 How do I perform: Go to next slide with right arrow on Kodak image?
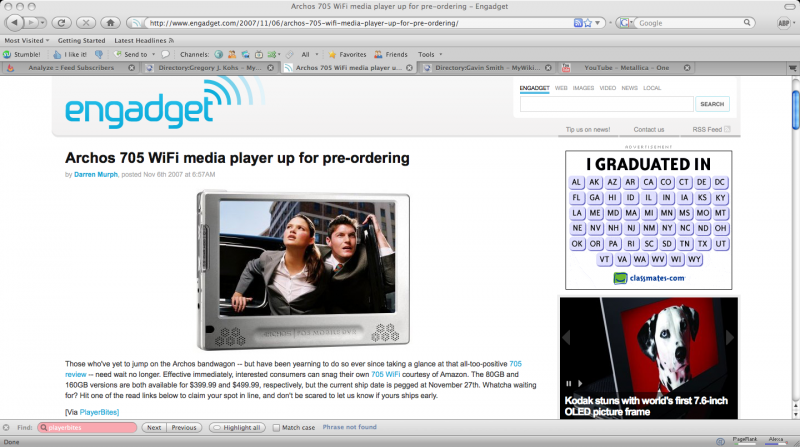pos(730,337)
